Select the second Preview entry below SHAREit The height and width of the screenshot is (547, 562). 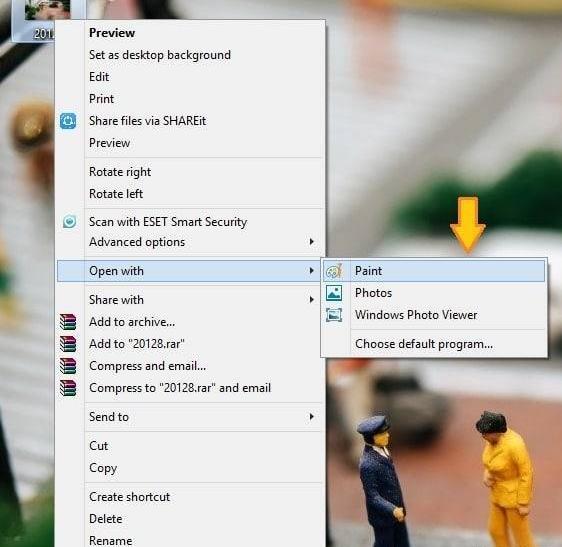tap(190, 143)
